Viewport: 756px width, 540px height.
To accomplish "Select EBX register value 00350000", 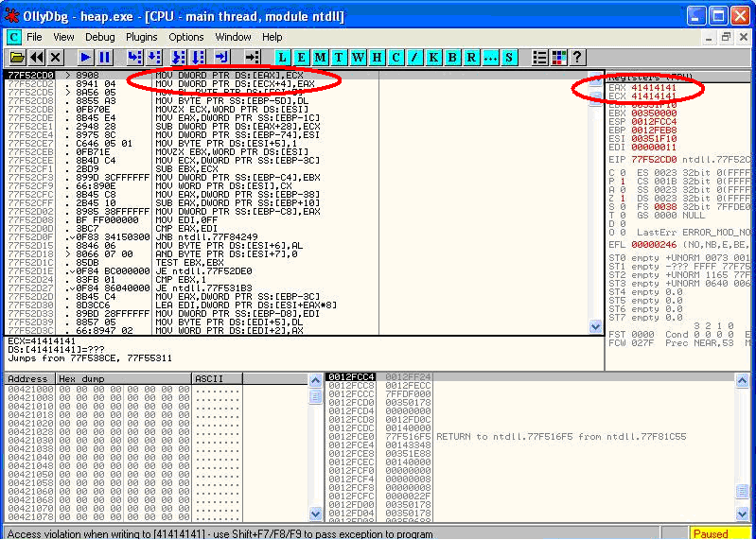I will tap(654, 113).
